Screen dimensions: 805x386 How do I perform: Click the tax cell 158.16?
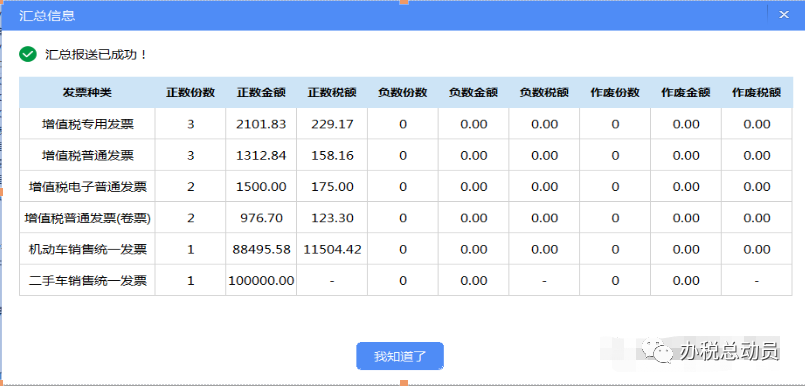coord(332,156)
